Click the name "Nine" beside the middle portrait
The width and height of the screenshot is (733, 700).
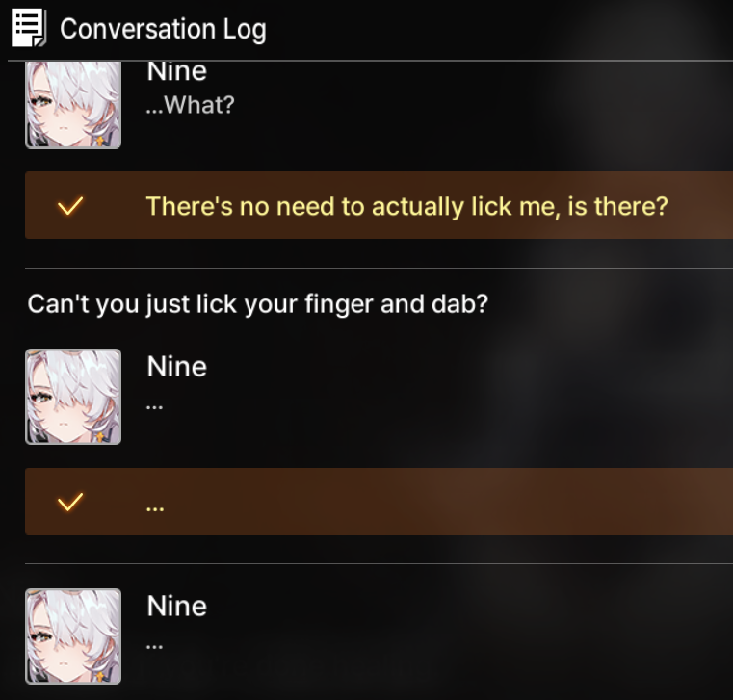[x=176, y=366]
